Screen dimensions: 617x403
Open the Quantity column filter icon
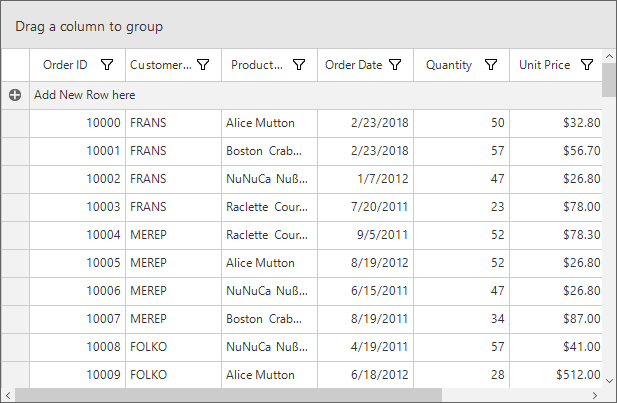(491, 65)
